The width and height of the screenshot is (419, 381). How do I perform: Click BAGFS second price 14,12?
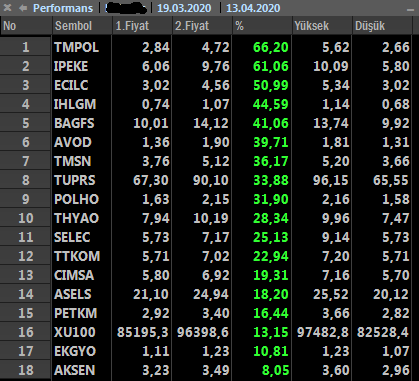point(211,123)
